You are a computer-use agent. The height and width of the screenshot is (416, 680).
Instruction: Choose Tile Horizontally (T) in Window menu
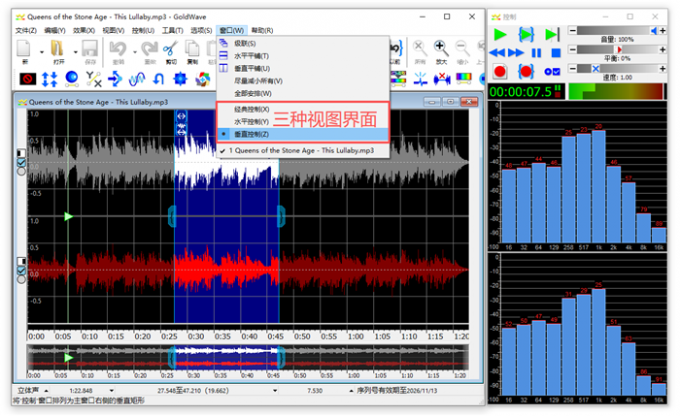click(303, 56)
